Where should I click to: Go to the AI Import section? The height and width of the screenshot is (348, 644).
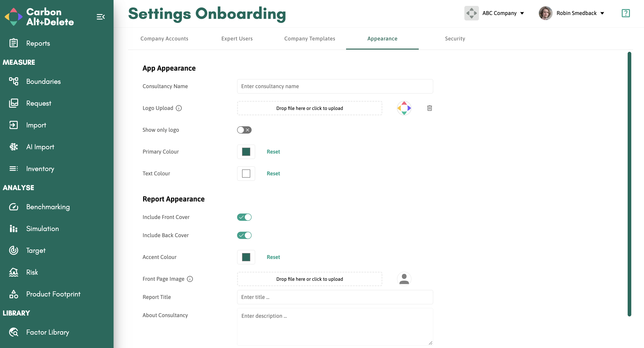tap(40, 147)
